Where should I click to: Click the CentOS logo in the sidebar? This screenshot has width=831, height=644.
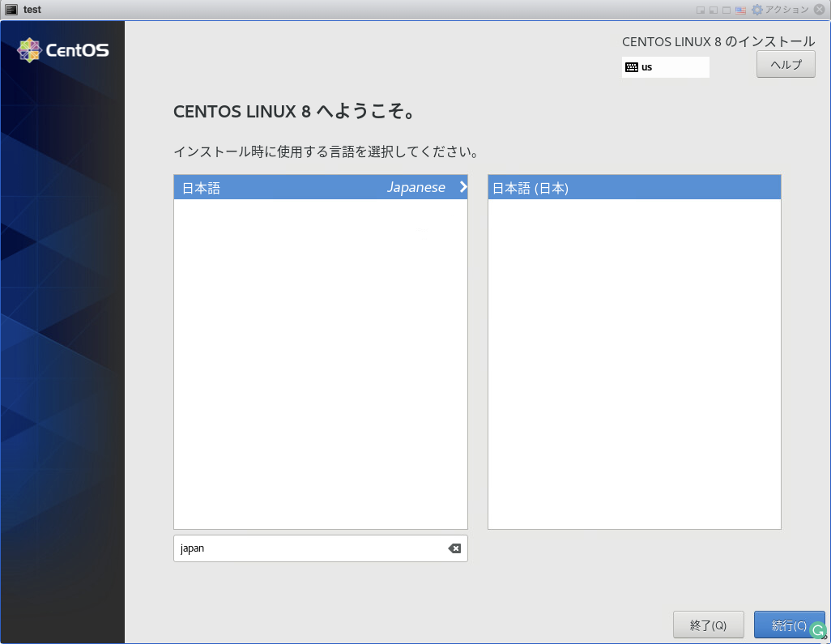[x=63, y=50]
